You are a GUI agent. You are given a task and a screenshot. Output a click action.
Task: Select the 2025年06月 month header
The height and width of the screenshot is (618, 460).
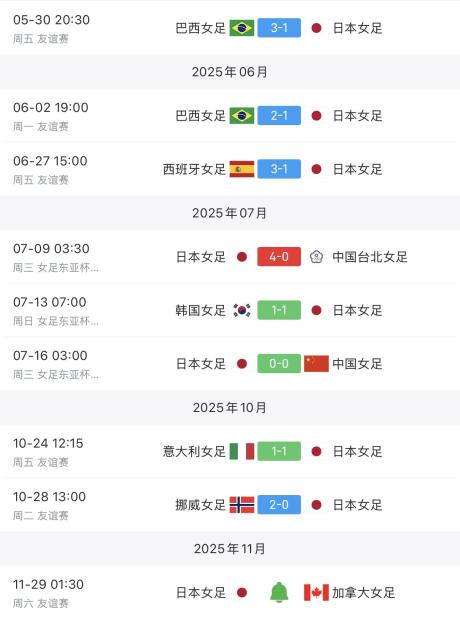pos(230,72)
